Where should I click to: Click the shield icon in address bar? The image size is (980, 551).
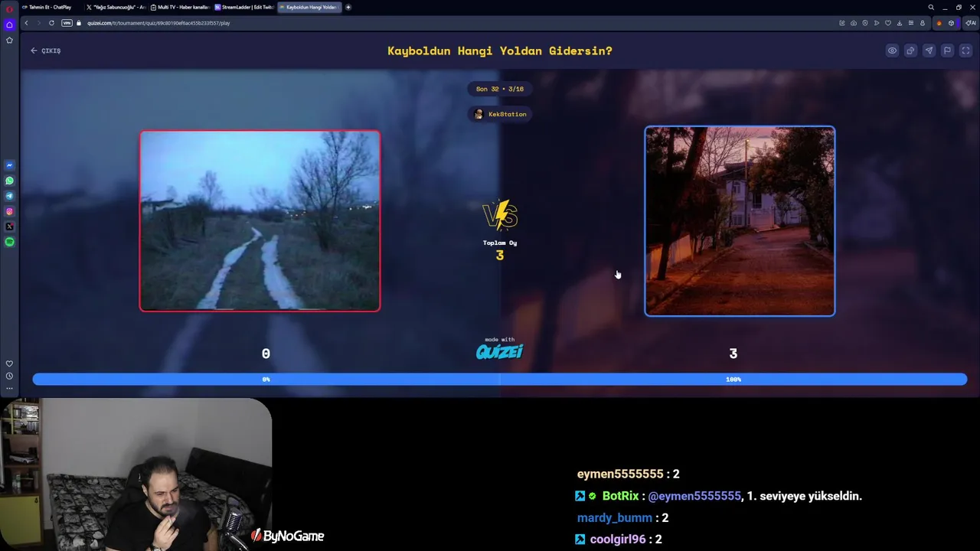865,23
